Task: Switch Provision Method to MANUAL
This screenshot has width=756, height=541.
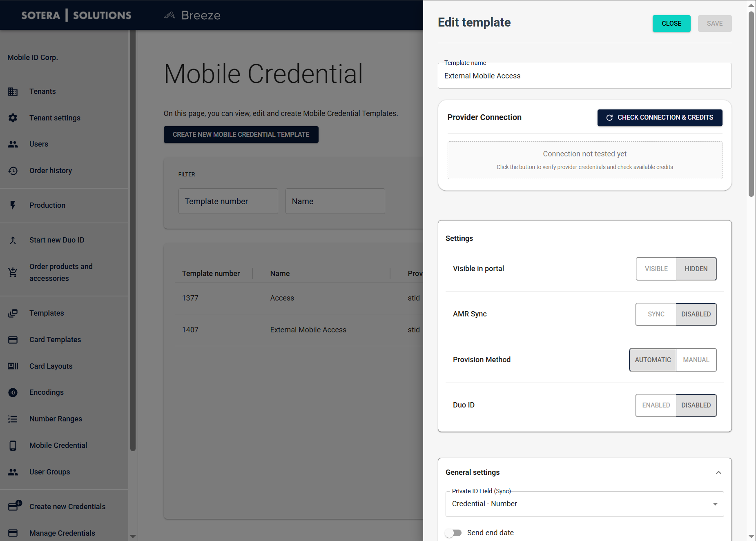Action: (x=696, y=360)
